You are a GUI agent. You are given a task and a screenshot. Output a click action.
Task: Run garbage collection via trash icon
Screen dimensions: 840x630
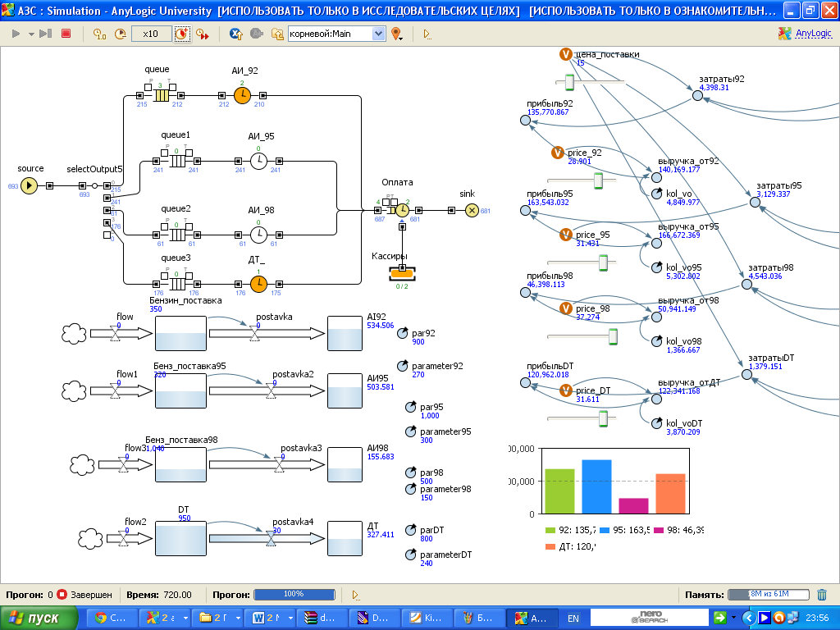[x=822, y=594]
